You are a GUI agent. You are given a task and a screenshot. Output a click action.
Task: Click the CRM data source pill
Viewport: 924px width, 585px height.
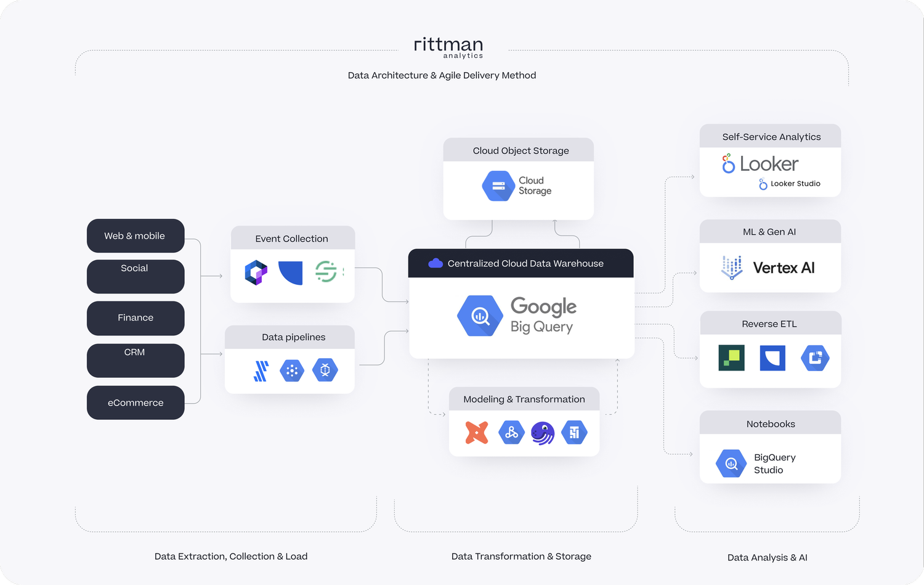tap(135, 360)
